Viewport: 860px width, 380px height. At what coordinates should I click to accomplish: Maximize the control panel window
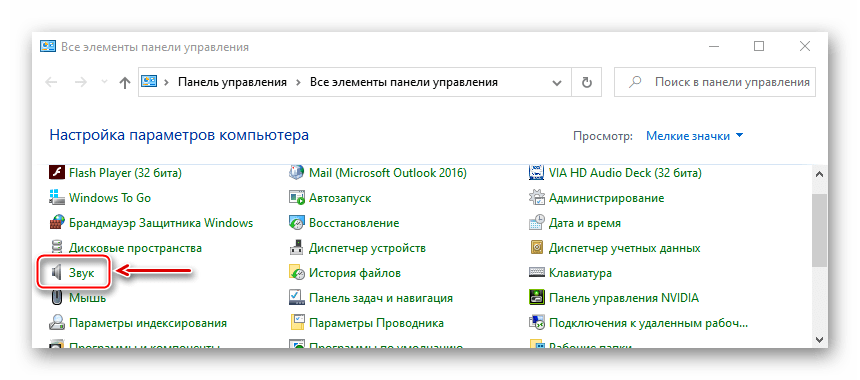tap(759, 47)
